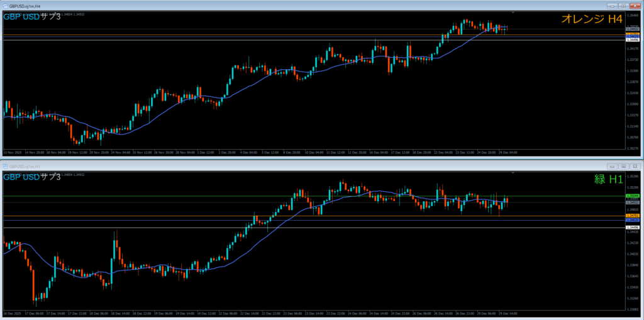Click the H4 chart window title icon
Image resolution: width=644 pixels, height=320 pixels.
click(5, 6)
